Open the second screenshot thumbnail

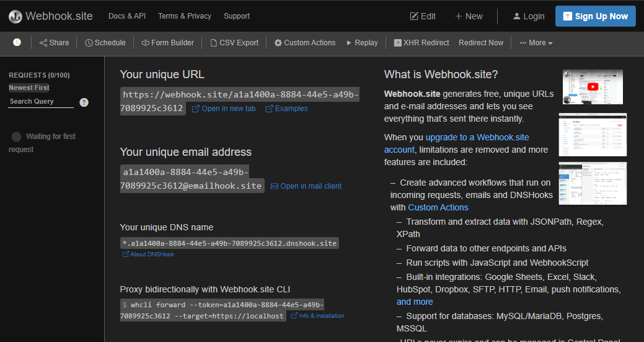click(x=593, y=135)
